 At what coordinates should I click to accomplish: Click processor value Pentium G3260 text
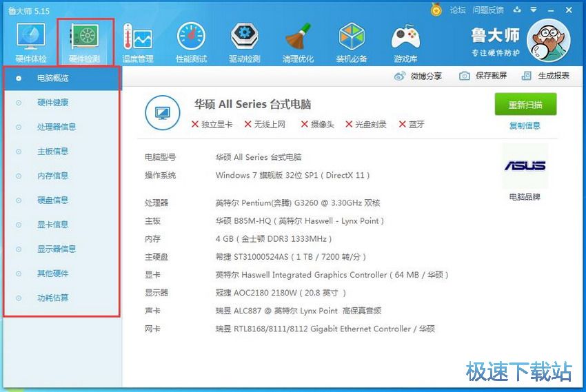coord(298,203)
